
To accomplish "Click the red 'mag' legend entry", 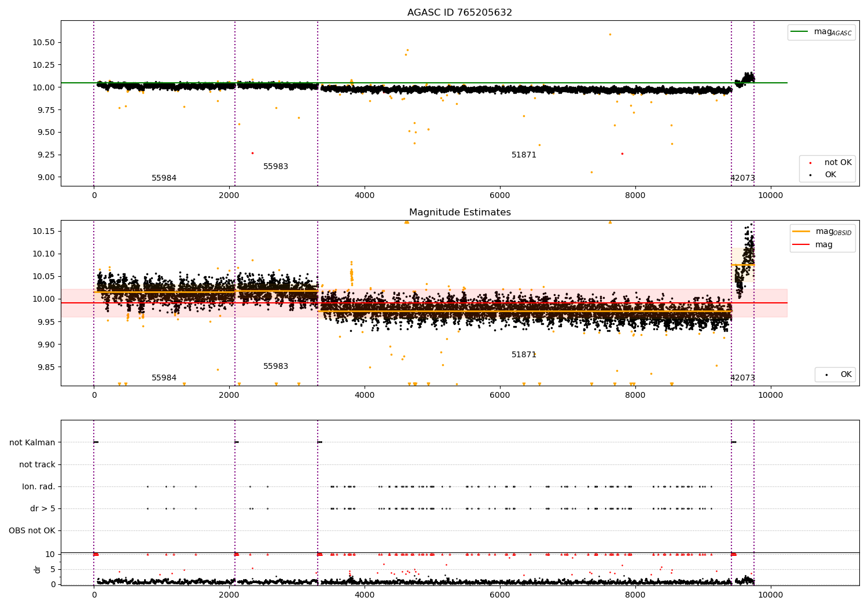I will [813, 244].
